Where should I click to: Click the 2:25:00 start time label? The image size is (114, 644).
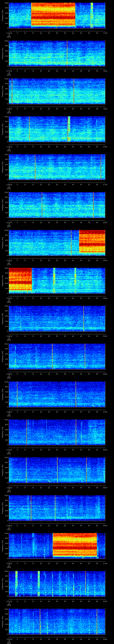pyautogui.click(x=9, y=374)
